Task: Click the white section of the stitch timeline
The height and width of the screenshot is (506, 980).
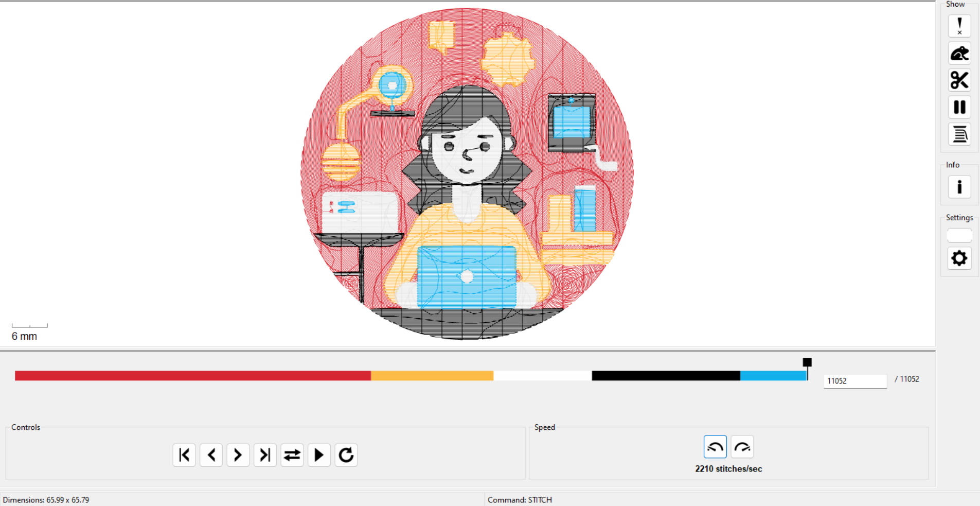Action: (x=543, y=376)
